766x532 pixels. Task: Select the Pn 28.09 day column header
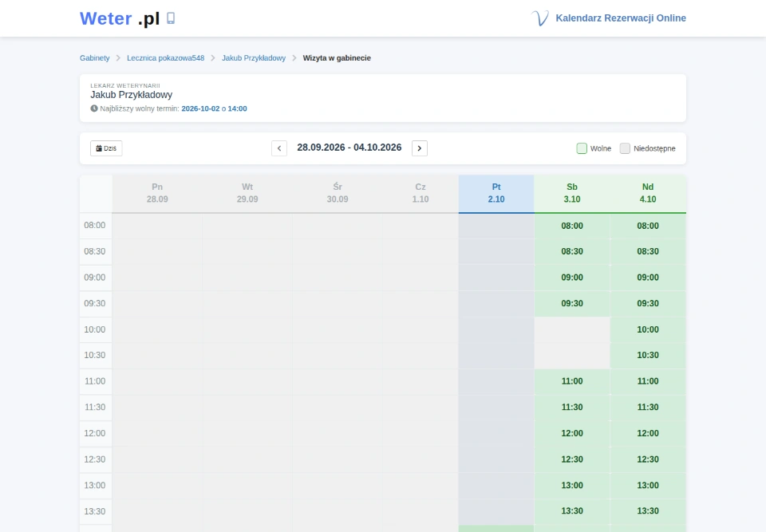click(157, 194)
